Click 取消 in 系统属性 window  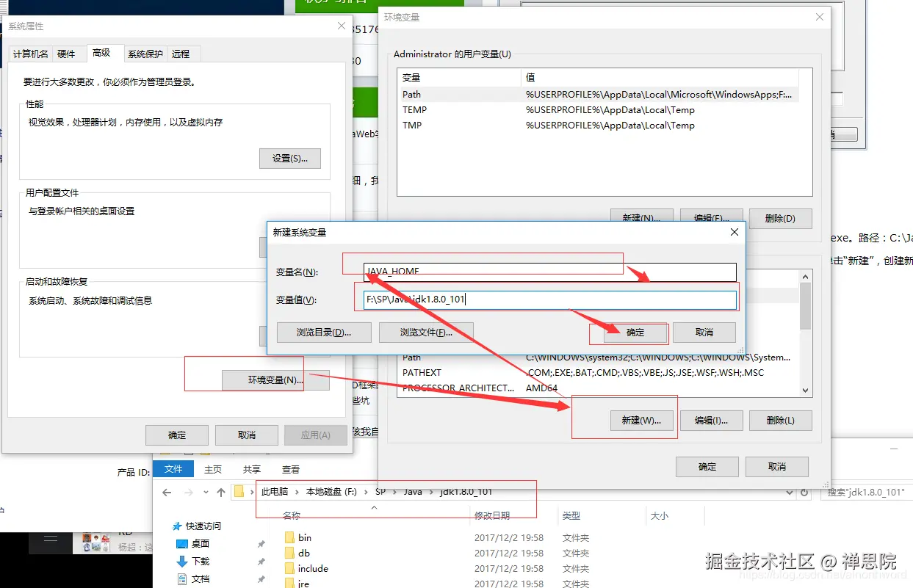click(247, 435)
